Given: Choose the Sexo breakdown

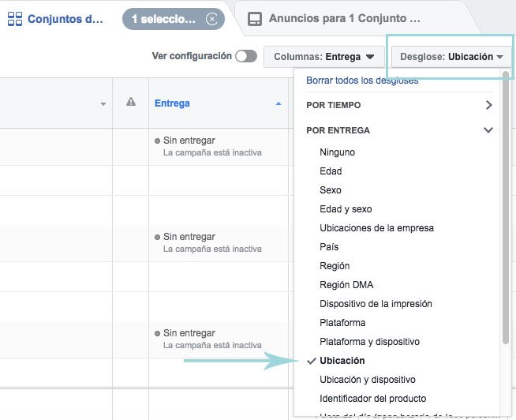Looking at the screenshot, I should point(331,190).
